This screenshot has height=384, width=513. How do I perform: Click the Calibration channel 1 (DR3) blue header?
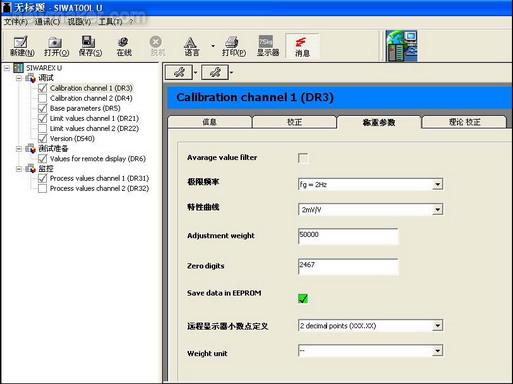[339, 98]
